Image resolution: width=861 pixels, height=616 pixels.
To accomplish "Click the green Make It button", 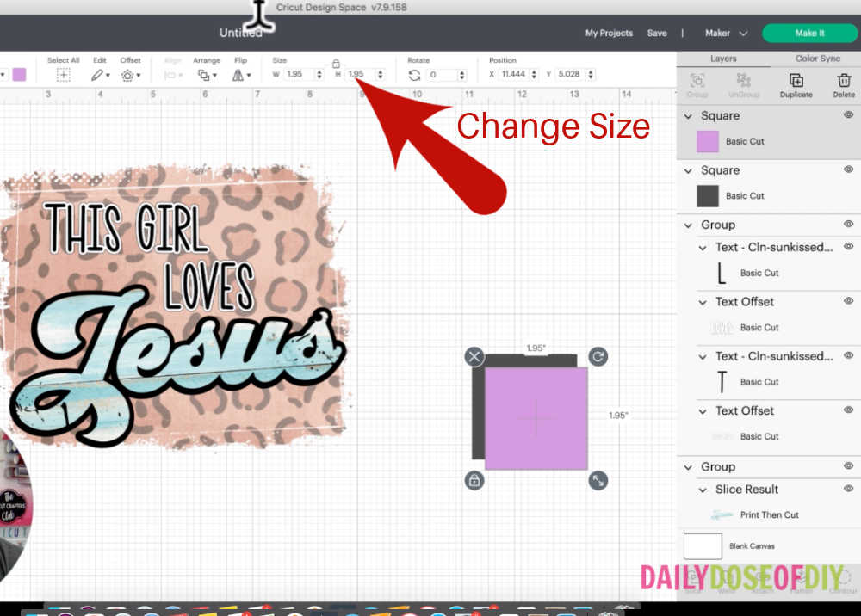I will 809,33.
